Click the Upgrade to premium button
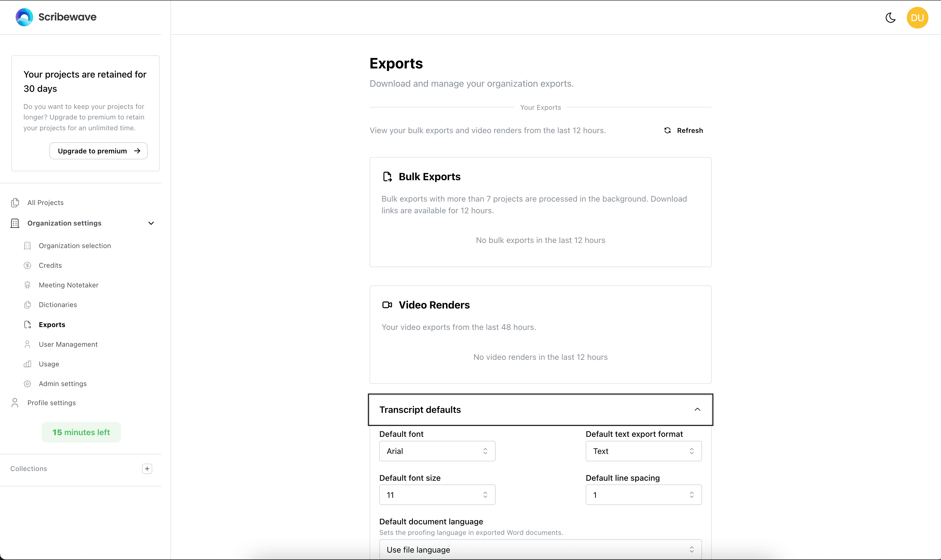The image size is (941, 560). pyautogui.click(x=98, y=151)
